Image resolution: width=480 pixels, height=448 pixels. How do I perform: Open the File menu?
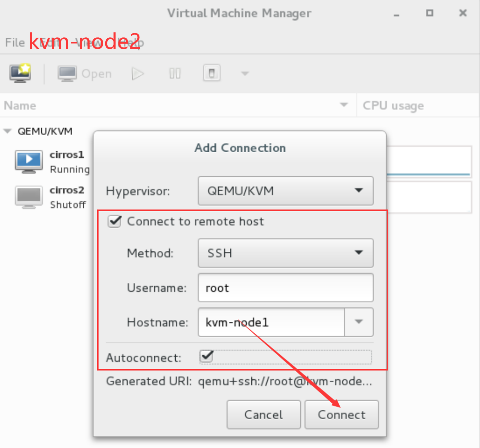[x=15, y=43]
